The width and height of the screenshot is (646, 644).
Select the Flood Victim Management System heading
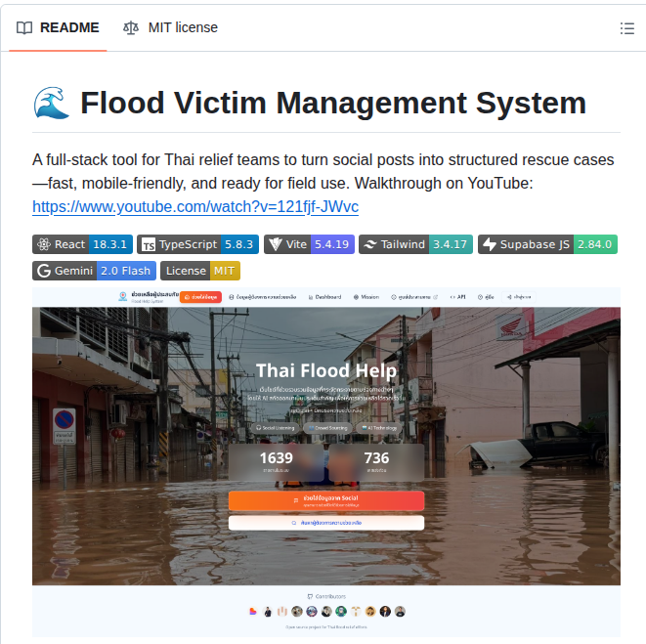(x=333, y=103)
